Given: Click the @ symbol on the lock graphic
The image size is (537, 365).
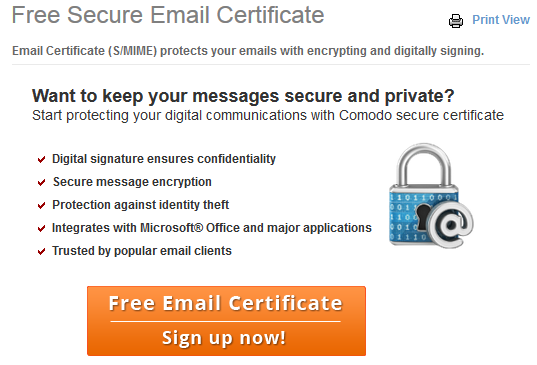Looking at the screenshot, I should click(451, 225).
